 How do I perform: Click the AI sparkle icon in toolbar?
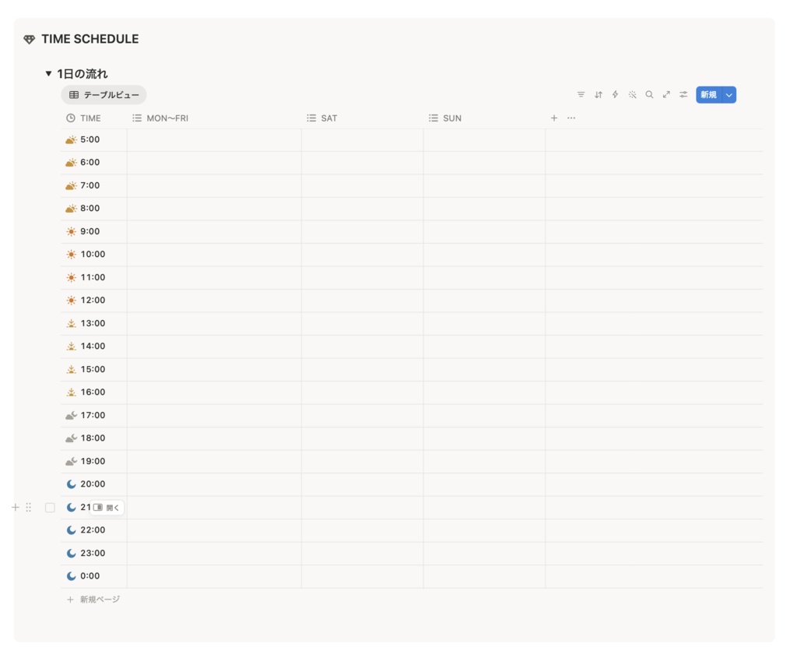[x=632, y=95]
